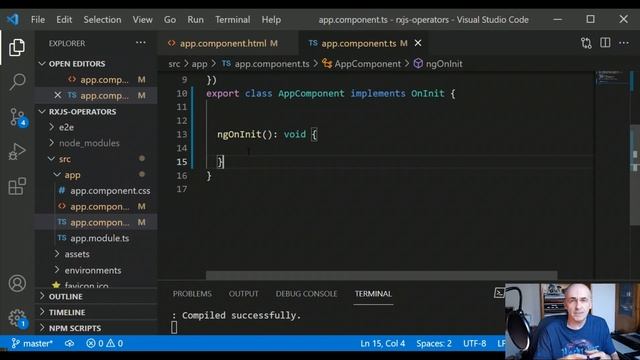Open editor More Actions ellipsis
Viewport: 640px width, 360px height.
pyautogui.click(x=624, y=43)
